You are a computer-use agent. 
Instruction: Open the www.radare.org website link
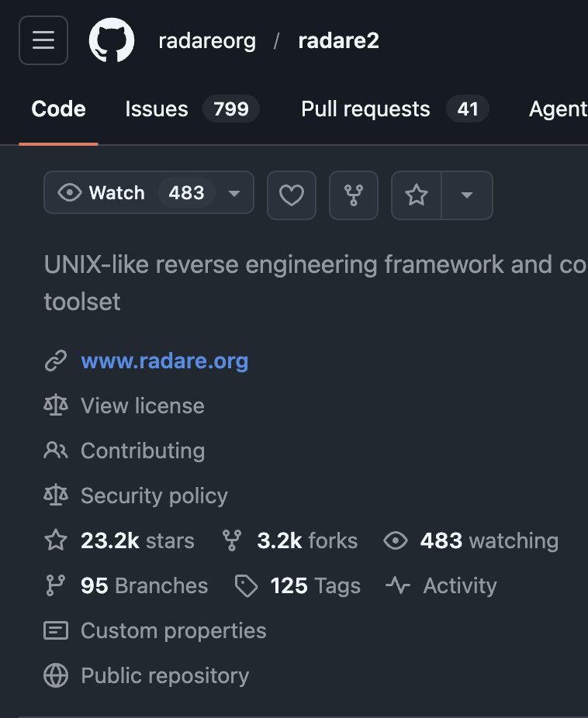click(x=164, y=361)
